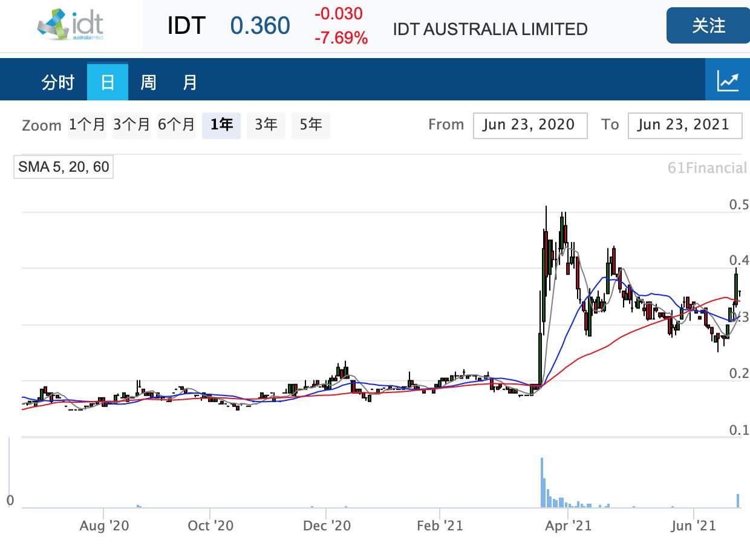Click the -0.030 price change
Image resolution: width=750 pixels, height=560 pixels.
pos(339,14)
